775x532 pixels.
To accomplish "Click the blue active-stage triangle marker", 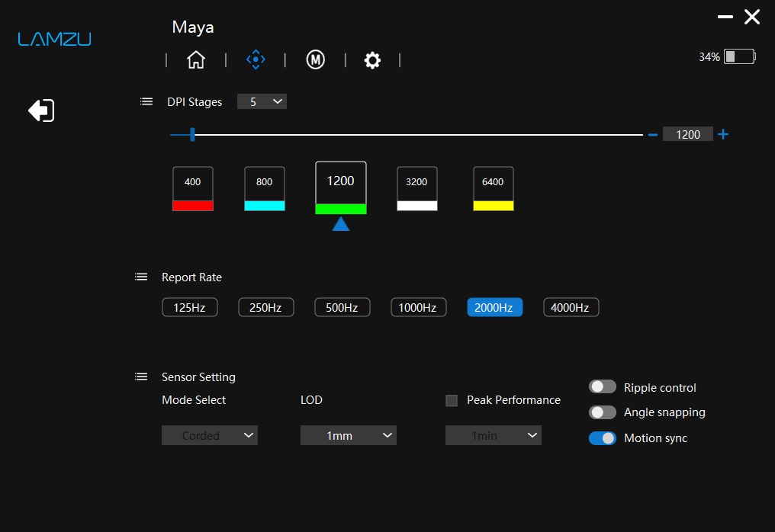I will [x=340, y=224].
